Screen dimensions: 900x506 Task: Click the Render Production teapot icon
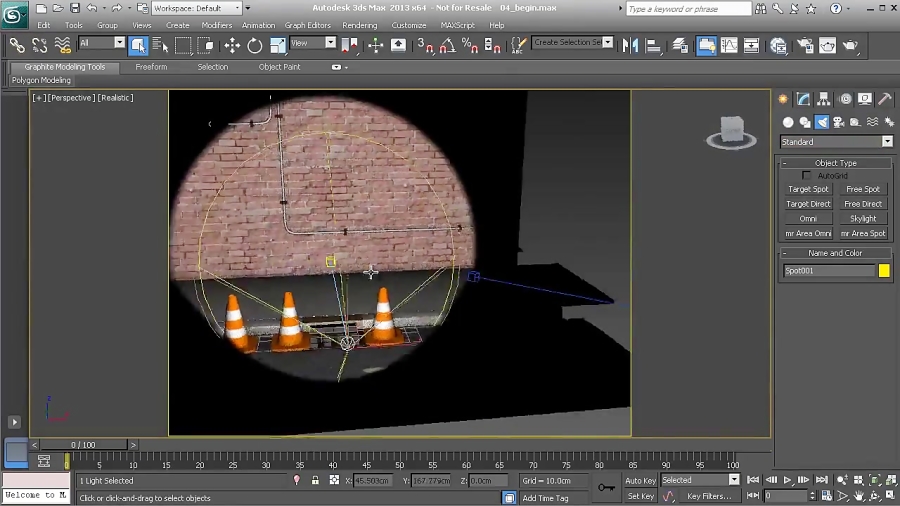click(x=850, y=45)
